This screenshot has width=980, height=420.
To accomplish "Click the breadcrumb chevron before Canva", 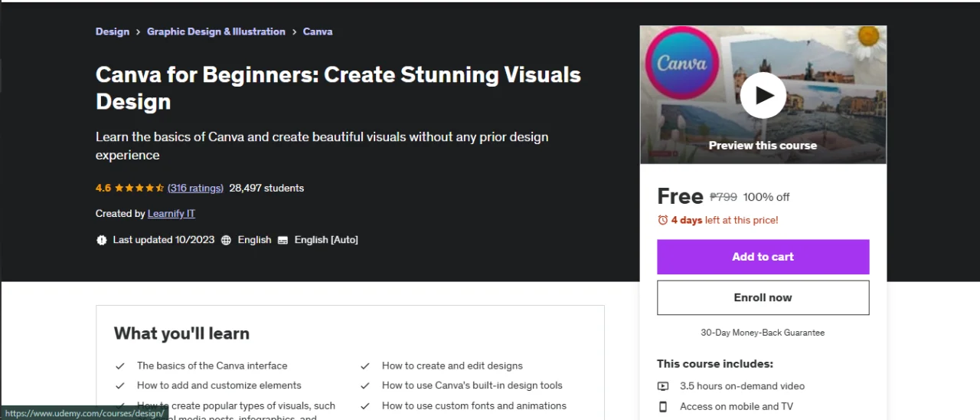I will pos(294,32).
